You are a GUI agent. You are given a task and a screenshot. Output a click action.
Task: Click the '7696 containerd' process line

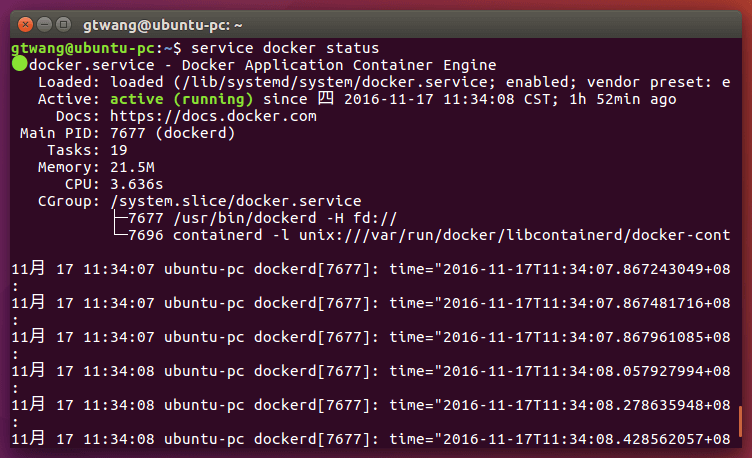tap(429, 235)
